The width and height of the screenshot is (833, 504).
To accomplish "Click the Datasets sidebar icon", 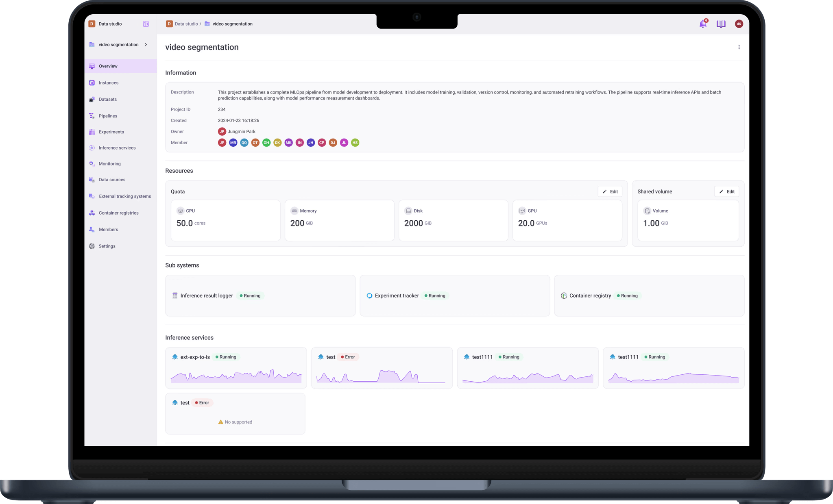I will tap(92, 100).
